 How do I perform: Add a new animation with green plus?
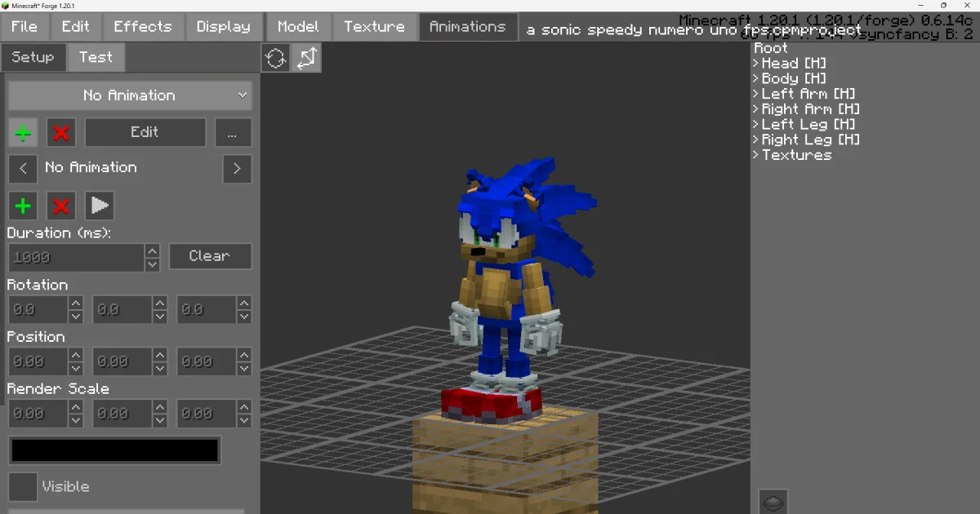click(23, 132)
